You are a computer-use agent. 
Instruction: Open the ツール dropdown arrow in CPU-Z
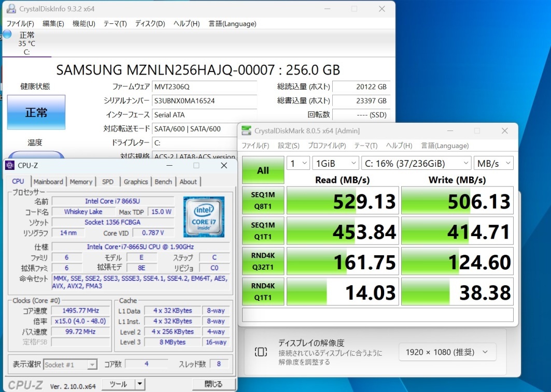(x=140, y=384)
